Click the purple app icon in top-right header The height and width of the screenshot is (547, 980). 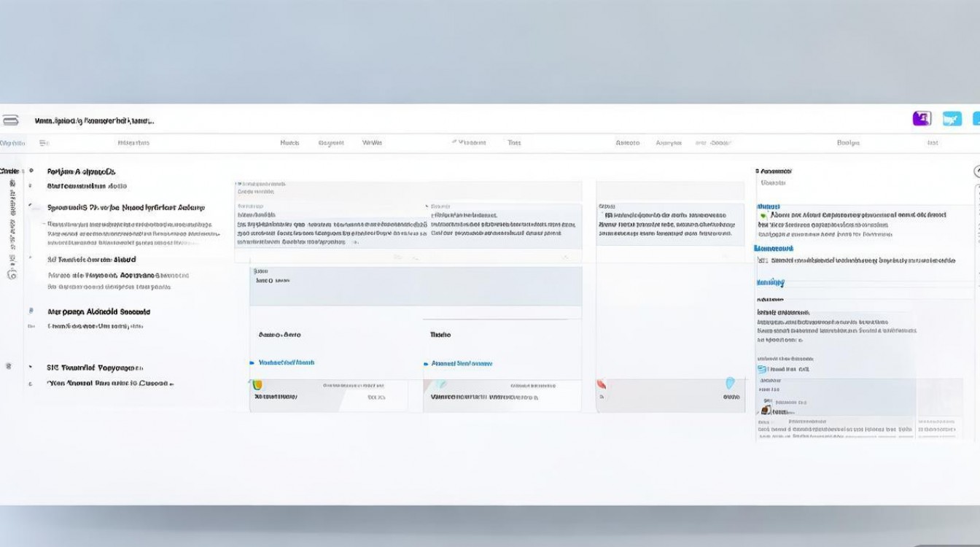(x=922, y=118)
